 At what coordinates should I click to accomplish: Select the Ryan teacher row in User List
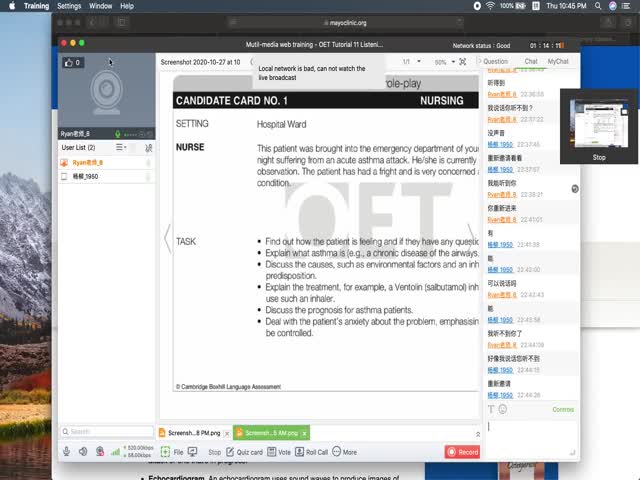107,163
